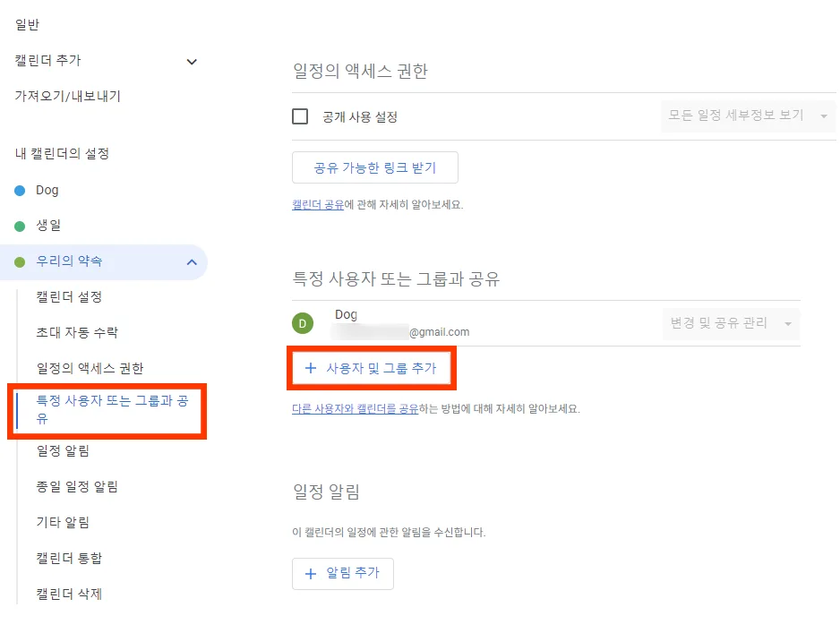
Task: Select 일반 in the sidebar
Action: tap(26, 25)
